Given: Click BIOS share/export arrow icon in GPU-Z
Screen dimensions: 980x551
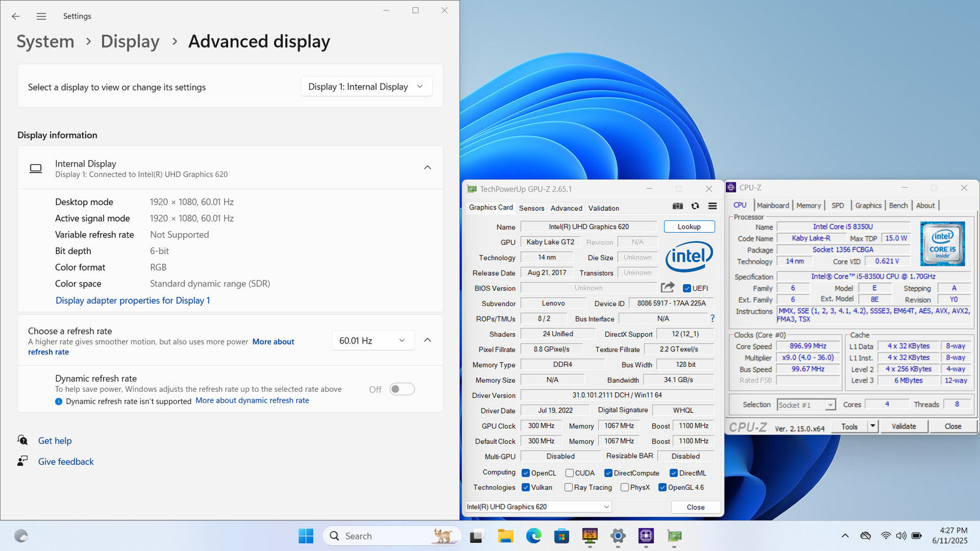Looking at the screenshot, I should pyautogui.click(x=668, y=287).
